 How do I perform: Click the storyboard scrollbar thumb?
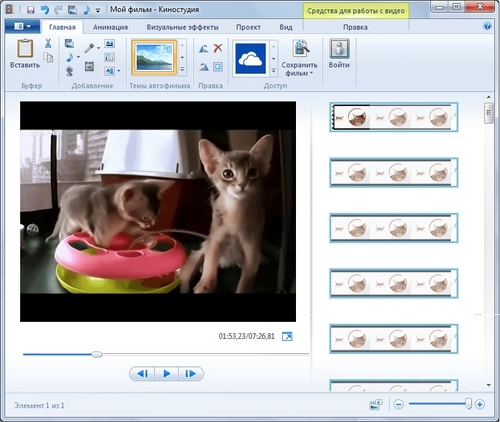click(489, 113)
